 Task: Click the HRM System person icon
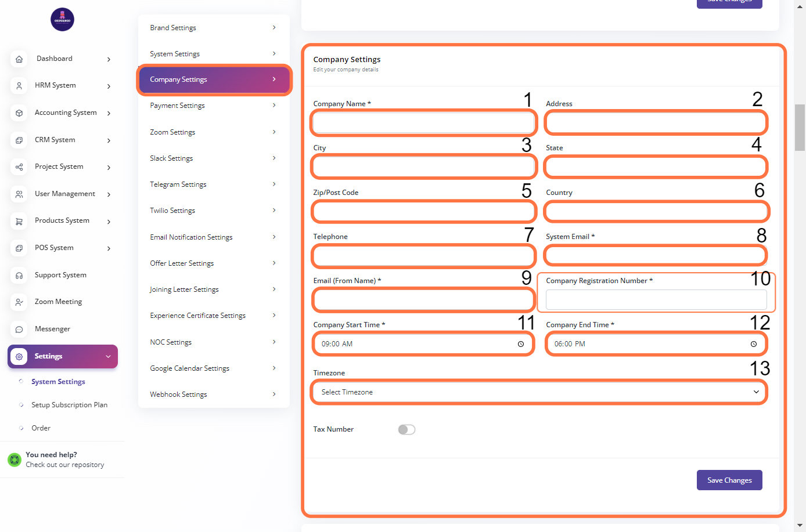(19, 86)
